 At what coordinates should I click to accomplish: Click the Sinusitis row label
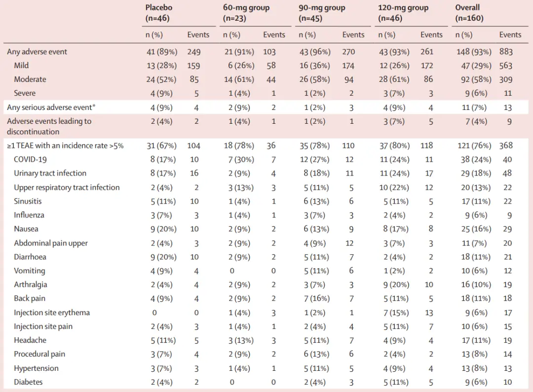pyautogui.click(x=29, y=201)
